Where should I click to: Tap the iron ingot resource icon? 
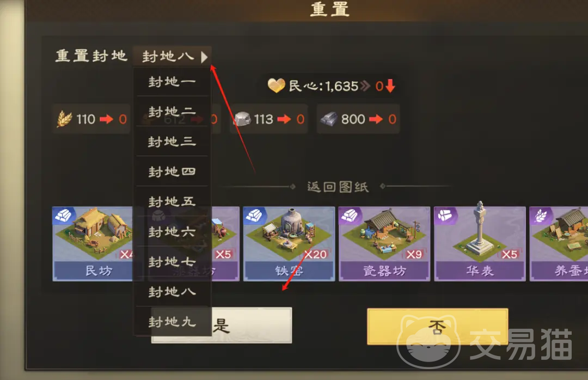329,119
